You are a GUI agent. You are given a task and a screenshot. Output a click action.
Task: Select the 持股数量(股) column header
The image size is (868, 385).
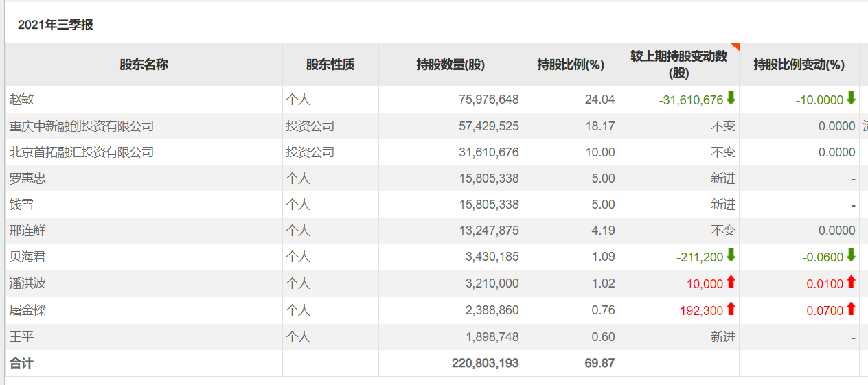(450, 65)
